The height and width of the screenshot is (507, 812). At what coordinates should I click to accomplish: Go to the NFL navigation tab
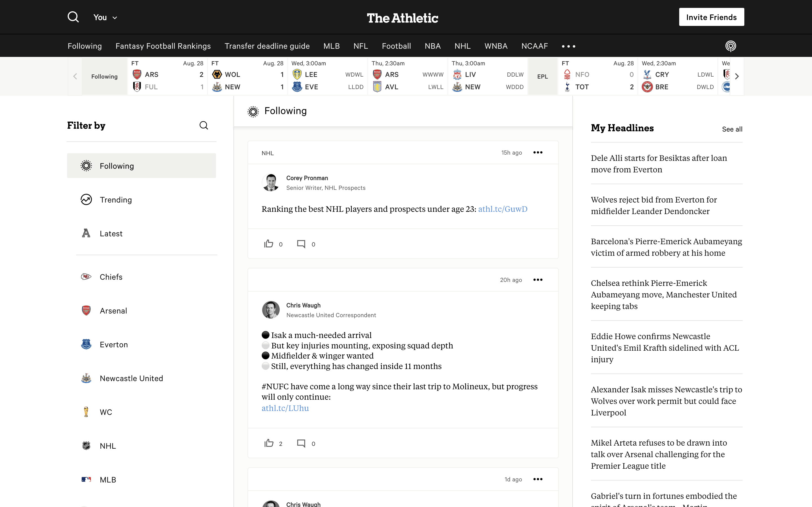click(x=361, y=46)
